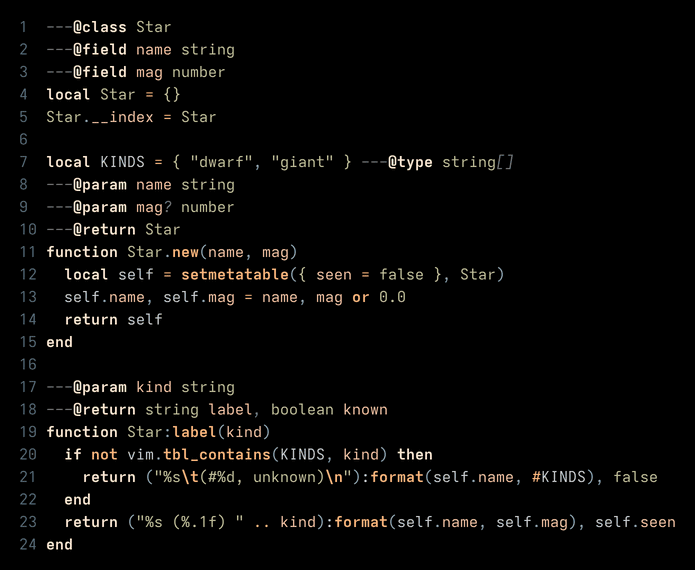Place cursor on the KINDS variable declaration

click(x=122, y=162)
